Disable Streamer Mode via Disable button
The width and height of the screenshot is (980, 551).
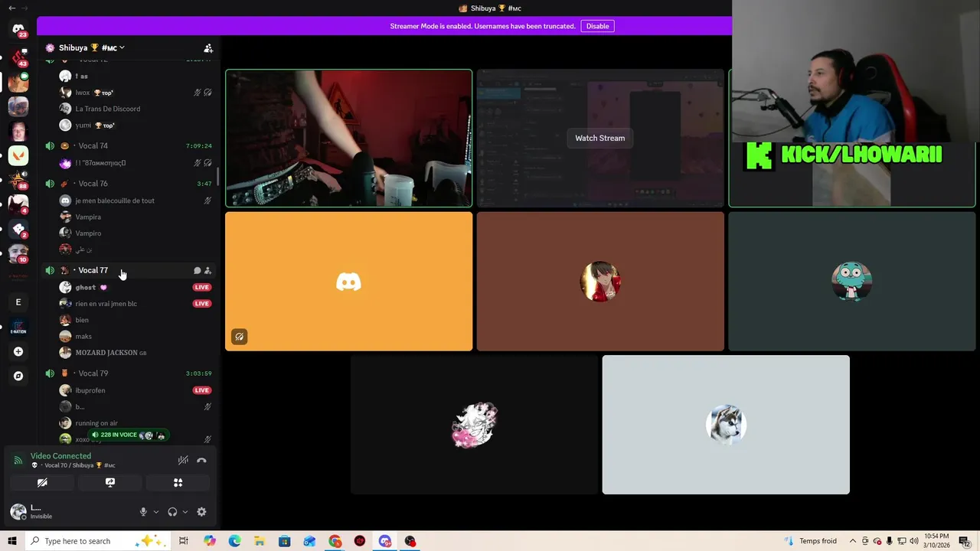point(597,26)
